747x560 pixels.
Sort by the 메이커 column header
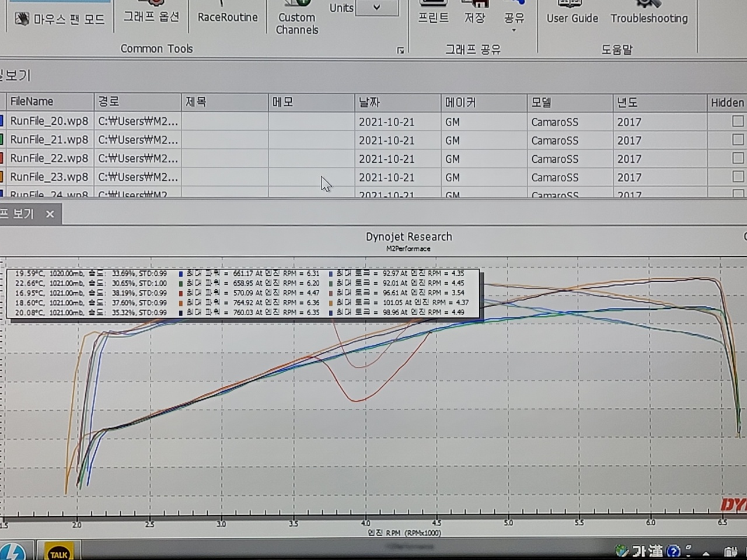tap(484, 103)
